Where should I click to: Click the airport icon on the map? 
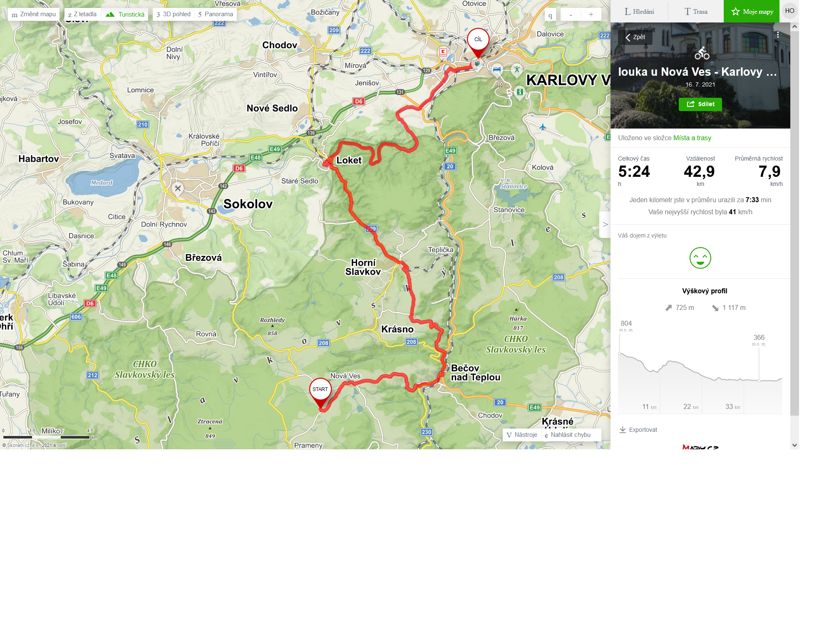point(543,127)
